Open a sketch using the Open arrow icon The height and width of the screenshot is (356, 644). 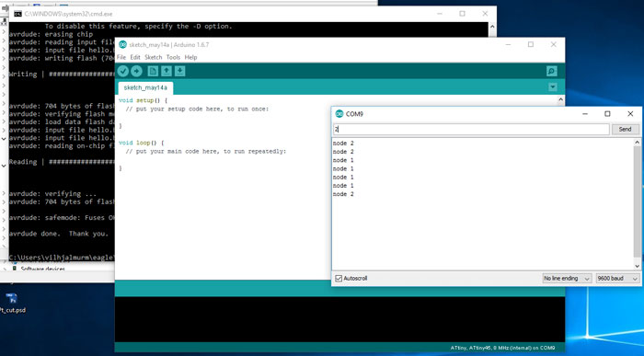tap(167, 71)
